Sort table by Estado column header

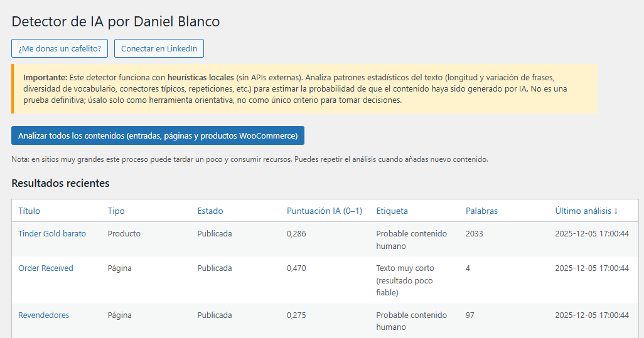210,211
